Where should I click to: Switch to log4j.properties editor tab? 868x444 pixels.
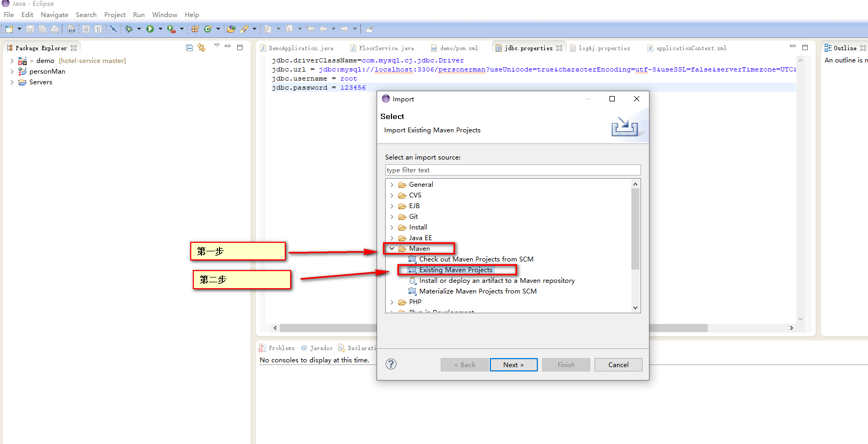click(x=599, y=48)
